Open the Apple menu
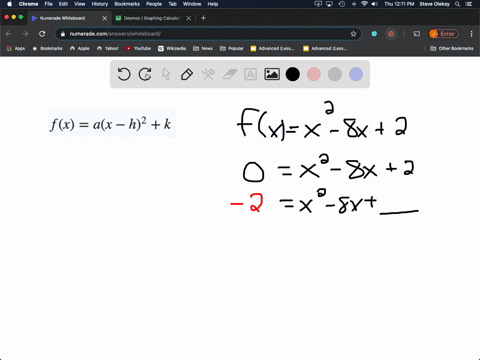 [x=9, y=4]
